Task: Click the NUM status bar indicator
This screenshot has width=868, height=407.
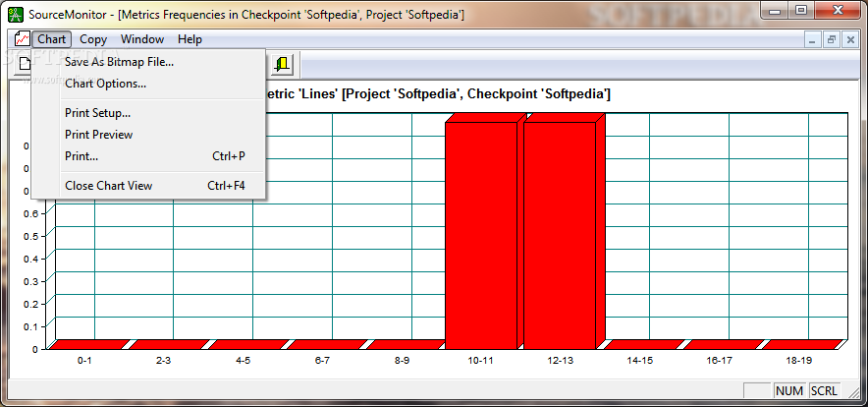Action: 789,391
